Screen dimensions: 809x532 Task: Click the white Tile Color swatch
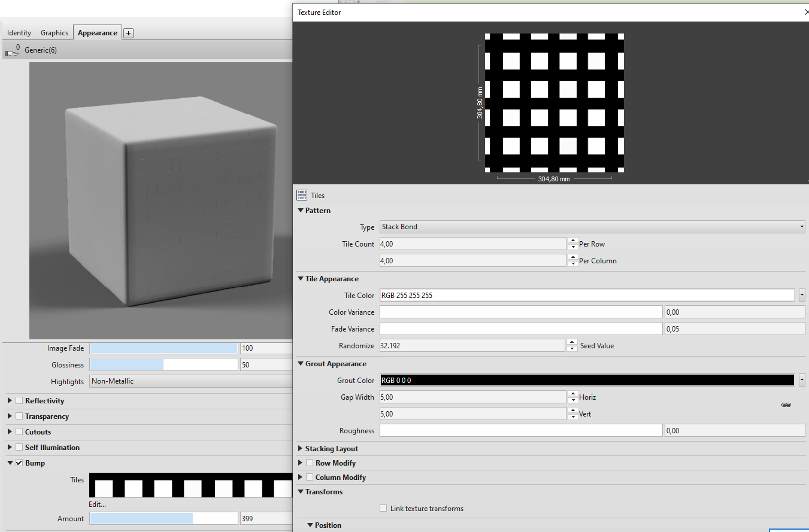coord(587,295)
